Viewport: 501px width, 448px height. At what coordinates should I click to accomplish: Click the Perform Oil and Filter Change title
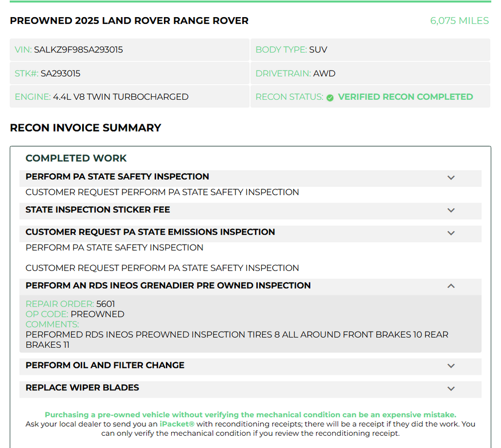coord(105,365)
